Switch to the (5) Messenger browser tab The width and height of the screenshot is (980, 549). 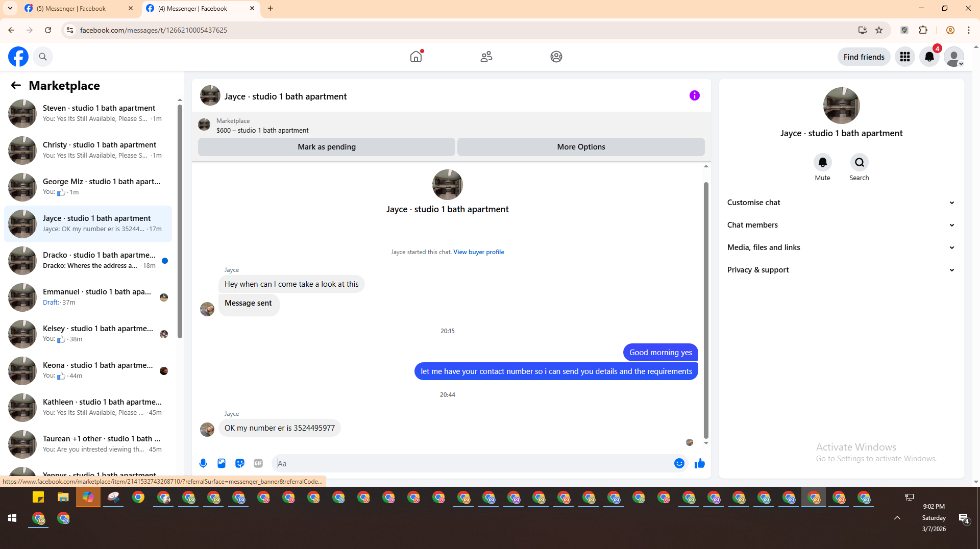[x=79, y=9]
